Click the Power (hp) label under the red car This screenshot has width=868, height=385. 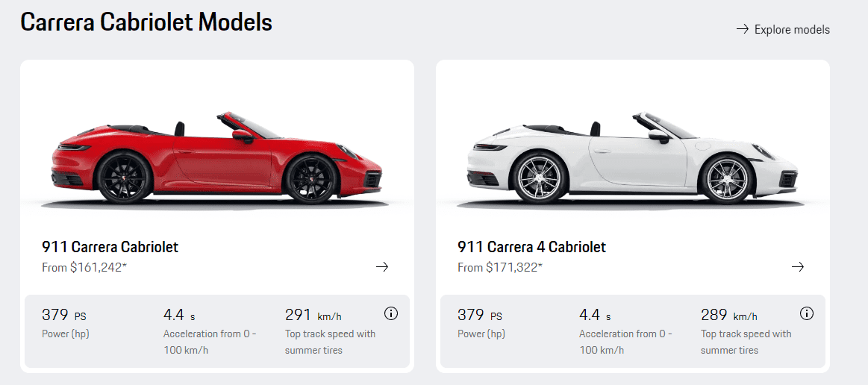(x=65, y=334)
